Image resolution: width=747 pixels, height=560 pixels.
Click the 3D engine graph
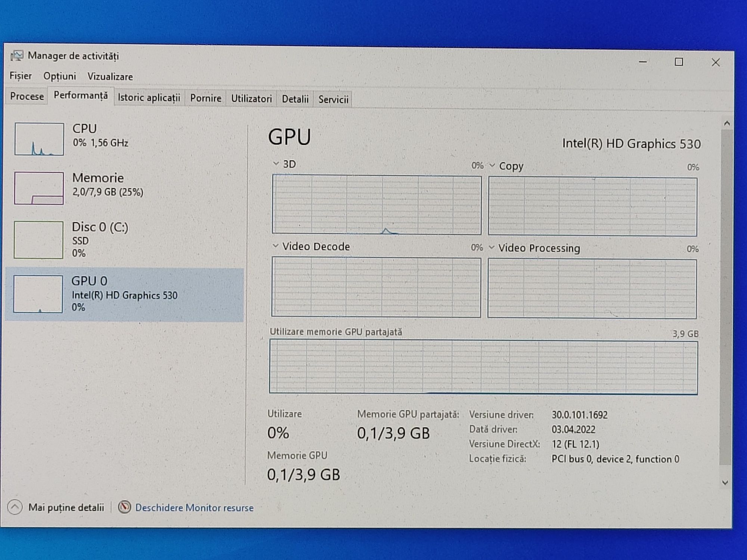(377, 204)
